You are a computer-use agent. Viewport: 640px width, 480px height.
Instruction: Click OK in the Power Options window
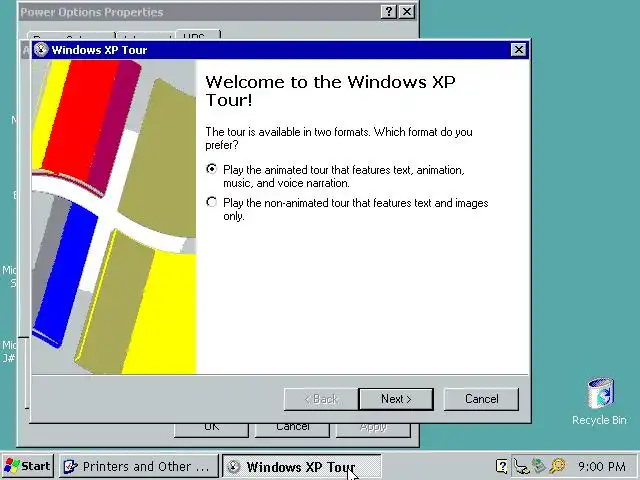[x=211, y=430]
